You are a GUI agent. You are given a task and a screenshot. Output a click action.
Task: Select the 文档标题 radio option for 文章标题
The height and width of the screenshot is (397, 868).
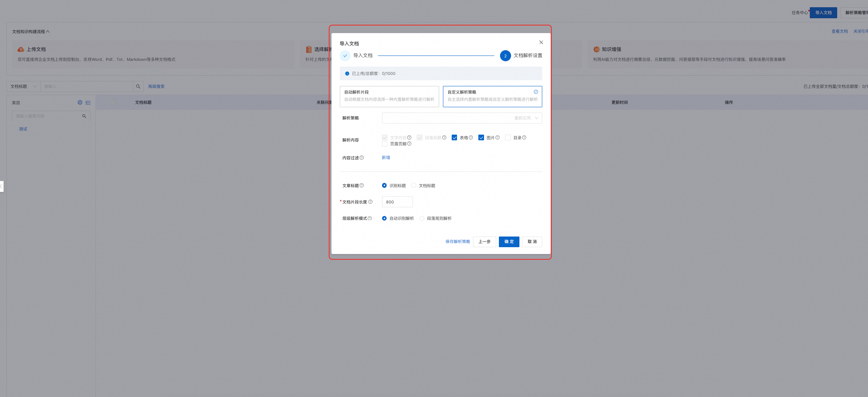(414, 186)
